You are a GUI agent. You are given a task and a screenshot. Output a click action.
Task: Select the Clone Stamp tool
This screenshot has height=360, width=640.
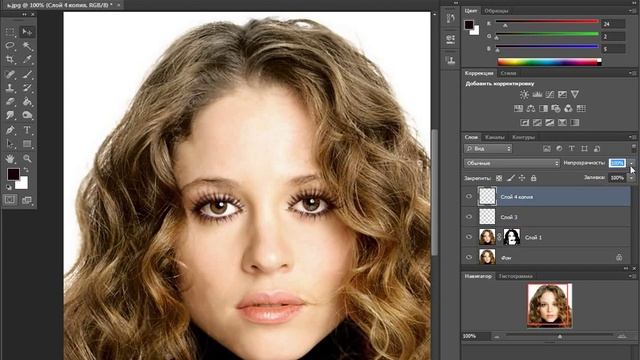coord(10,88)
